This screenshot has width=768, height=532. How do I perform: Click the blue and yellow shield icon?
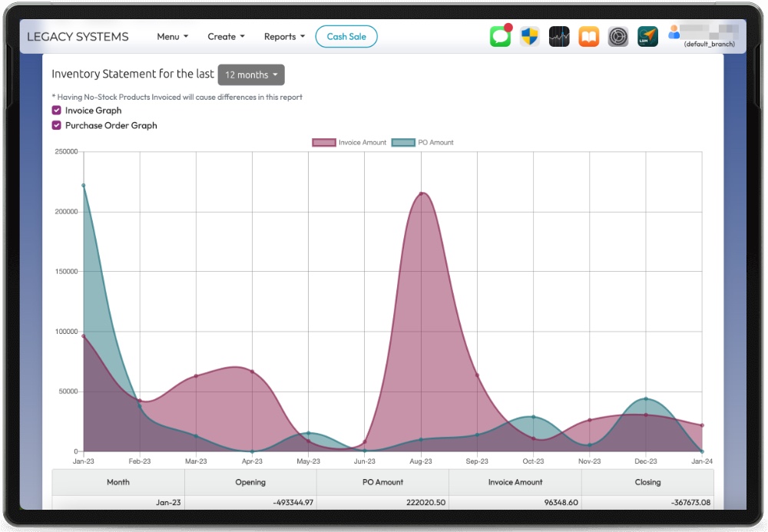pos(529,37)
